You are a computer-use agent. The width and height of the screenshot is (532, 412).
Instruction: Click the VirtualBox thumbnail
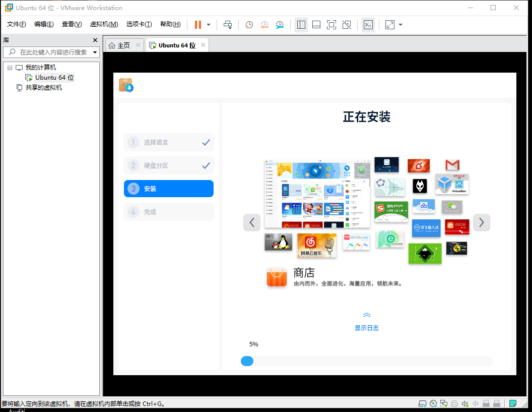452,184
